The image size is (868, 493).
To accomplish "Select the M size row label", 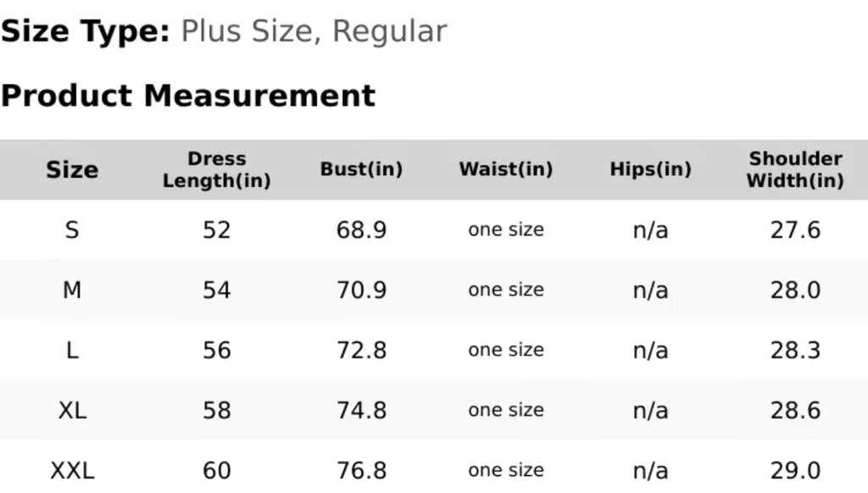I will pos(72,290).
